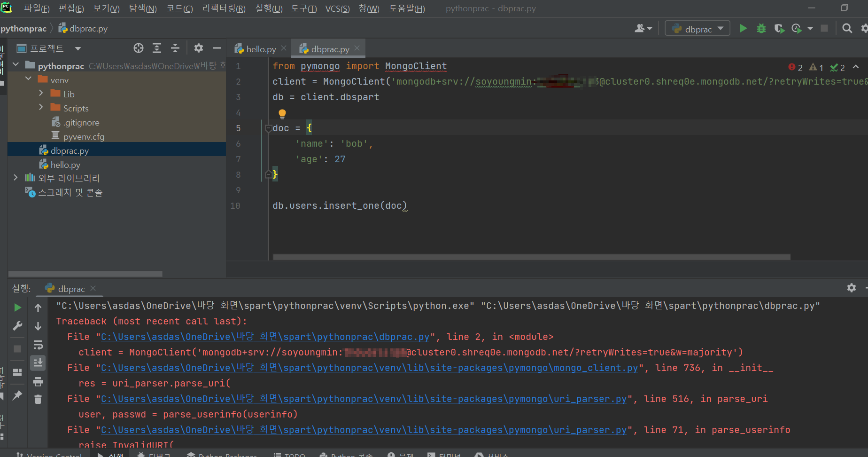Close the dbprac.py editor tab
Image resolution: width=868 pixels, height=457 pixels.
[x=357, y=48]
